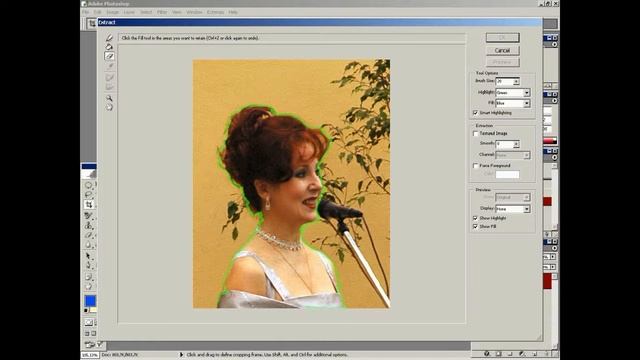Image resolution: width=640 pixels, height=360 pixels.
Task: Select the Crop tool in Photoshop toolbox
Action: [x=89, y=204]
